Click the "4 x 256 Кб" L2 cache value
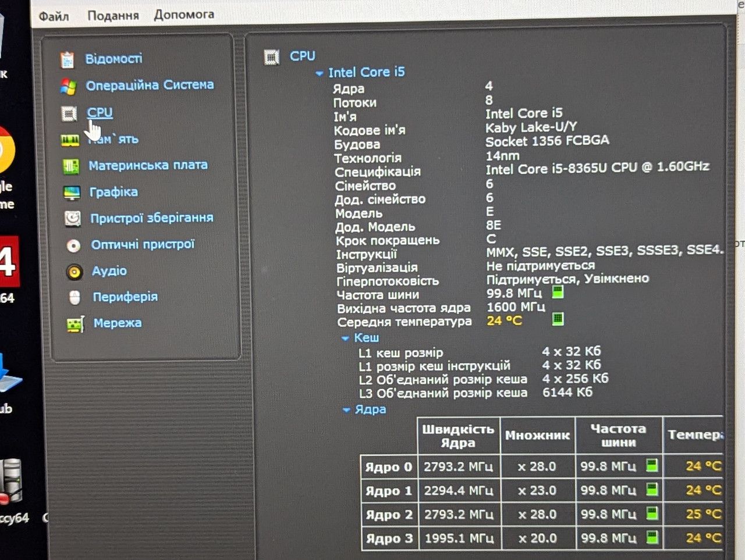745x560 pixels. (x=575, y=379)
